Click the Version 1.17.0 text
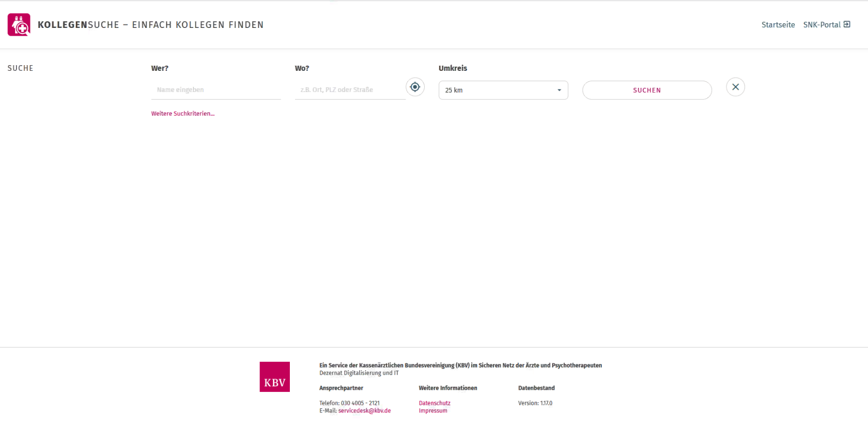 (x=535, y=403)
